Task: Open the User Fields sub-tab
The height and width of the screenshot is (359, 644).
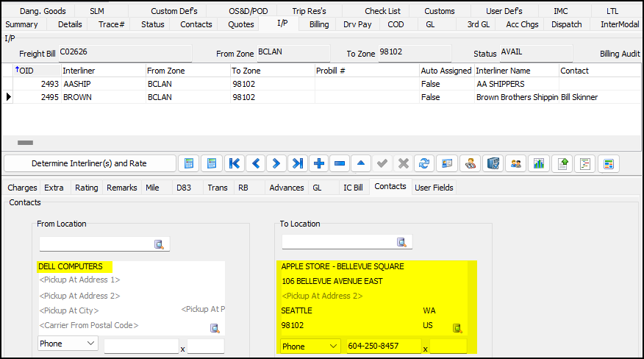Action: tap(434, 188)
